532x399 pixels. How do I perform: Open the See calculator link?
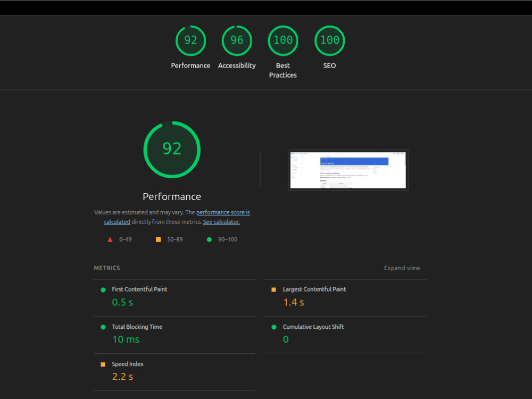point(221,222)
